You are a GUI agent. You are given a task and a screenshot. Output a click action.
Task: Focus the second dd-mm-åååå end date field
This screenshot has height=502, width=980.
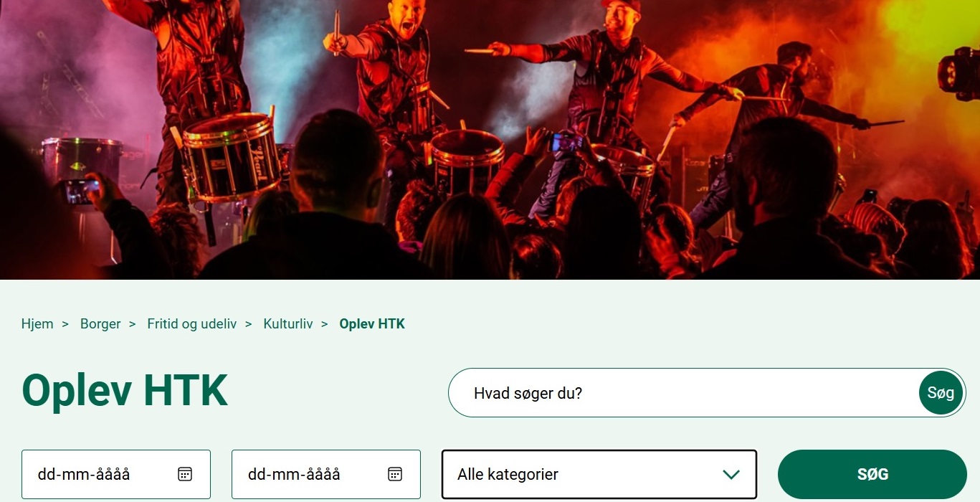pos(326,474)
